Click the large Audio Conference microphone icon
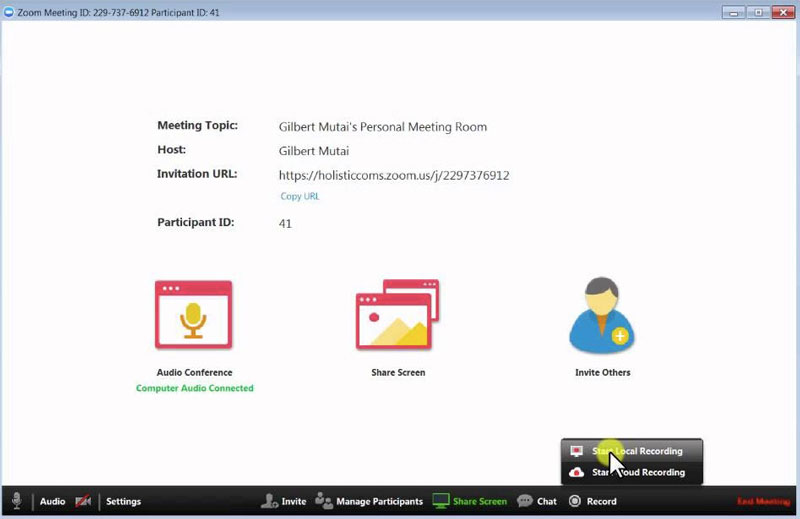The height and width of the screenshot is (519, 800). pyautogui.click(x=194, y=316)
